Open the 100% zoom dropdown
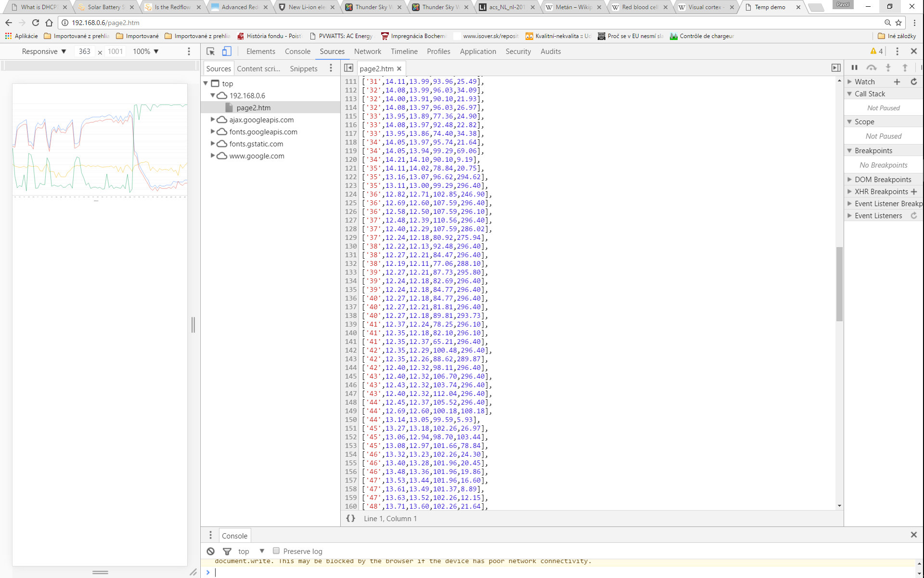The width and height of the screenshot is (924, 578). 146,52
